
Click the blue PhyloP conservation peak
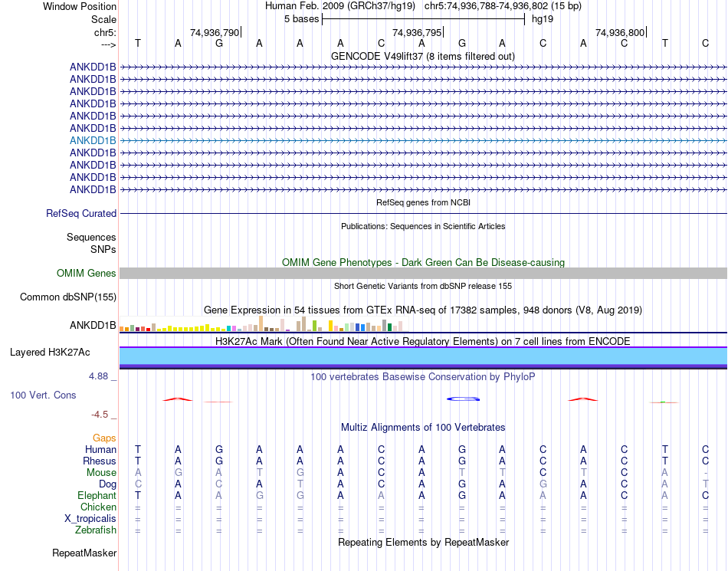tap(463, 399)
